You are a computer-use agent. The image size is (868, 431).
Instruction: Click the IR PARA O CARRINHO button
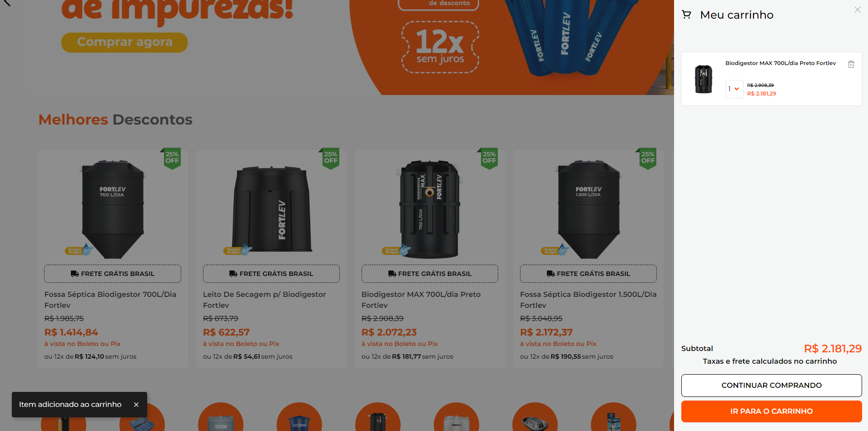[x=771, y=411]
